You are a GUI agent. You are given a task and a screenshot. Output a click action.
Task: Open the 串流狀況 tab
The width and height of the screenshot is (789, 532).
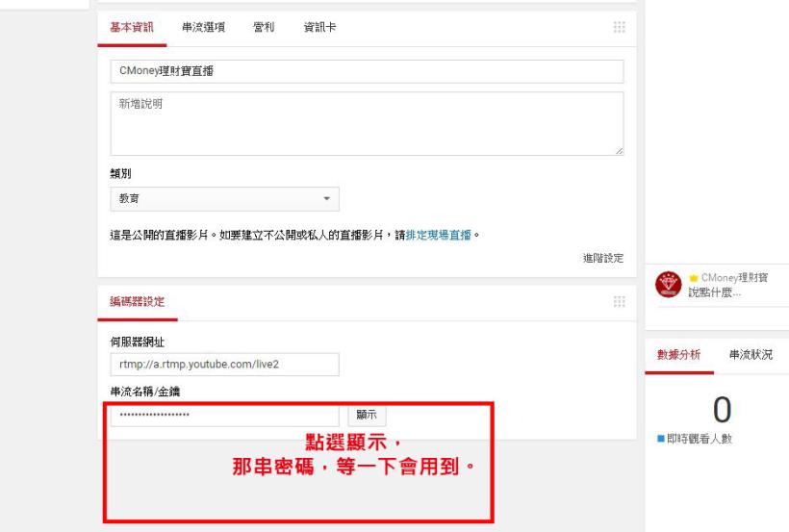click(751, 355)
